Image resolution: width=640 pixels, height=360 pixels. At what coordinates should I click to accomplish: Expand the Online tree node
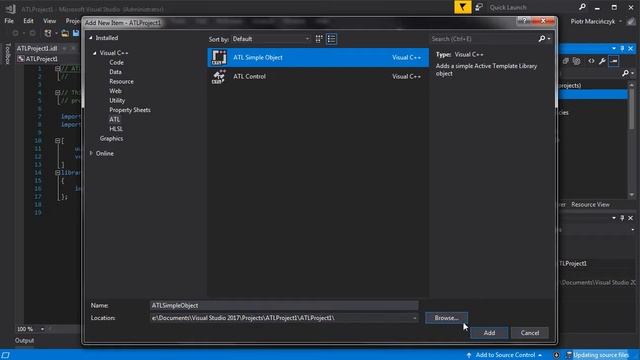(x=91, y=153)
